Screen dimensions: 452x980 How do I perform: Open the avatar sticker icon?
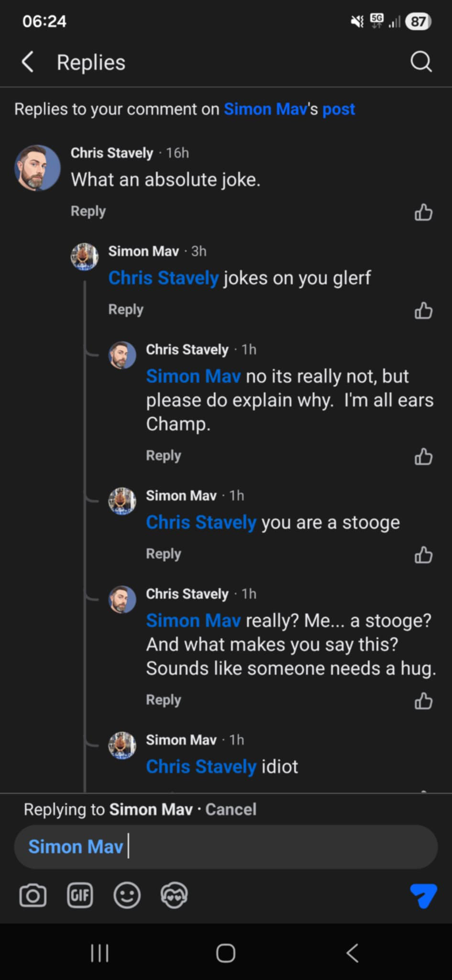pyautogui.click(x=174, y=895)
